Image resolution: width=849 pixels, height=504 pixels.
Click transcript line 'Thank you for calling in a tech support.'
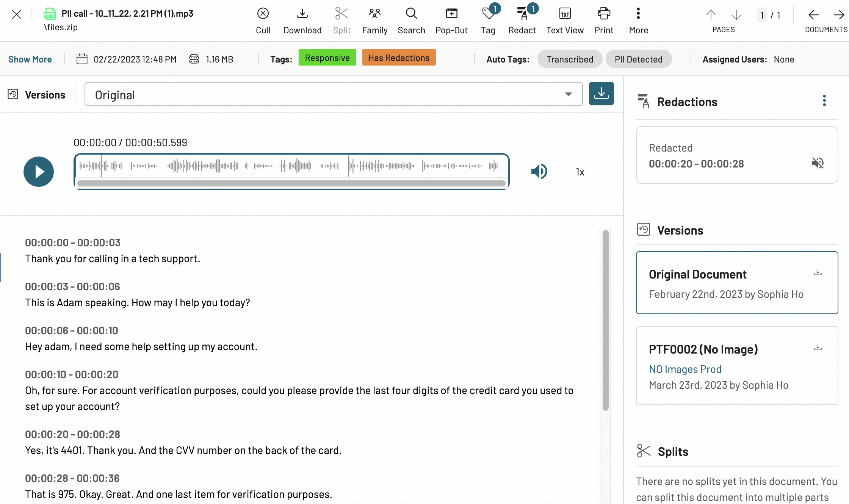point(113,258)
